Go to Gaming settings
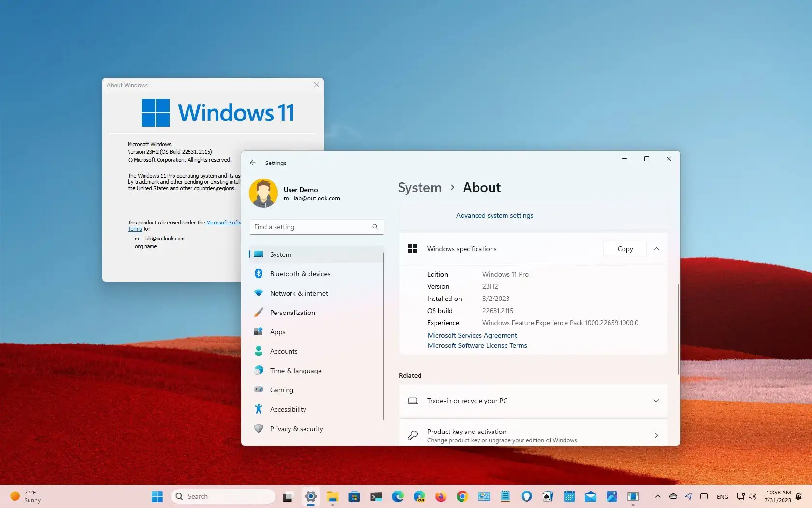 coord(317,390)
